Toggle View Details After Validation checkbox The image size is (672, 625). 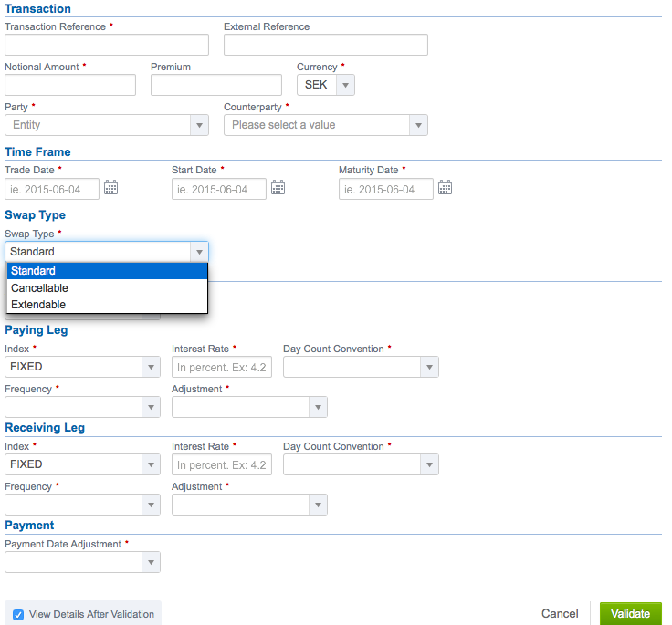18,615
